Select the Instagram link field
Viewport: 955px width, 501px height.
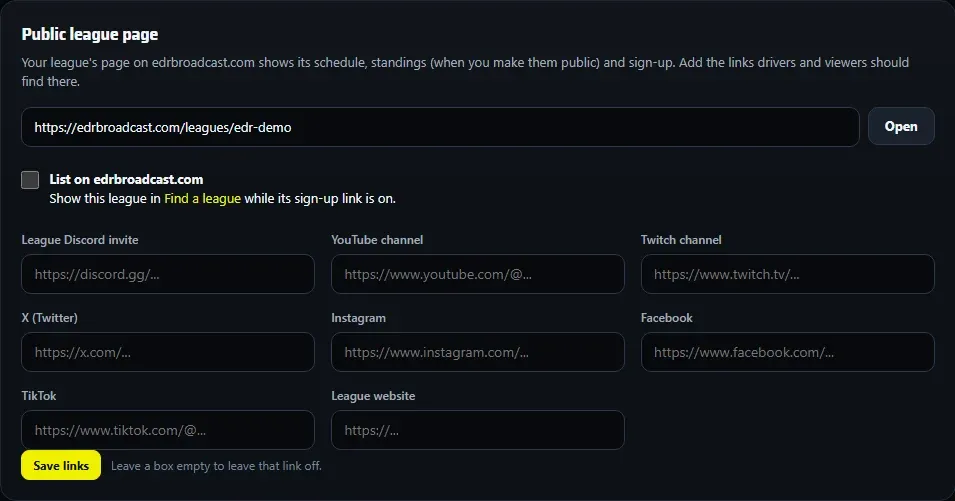tap(478, 352)
